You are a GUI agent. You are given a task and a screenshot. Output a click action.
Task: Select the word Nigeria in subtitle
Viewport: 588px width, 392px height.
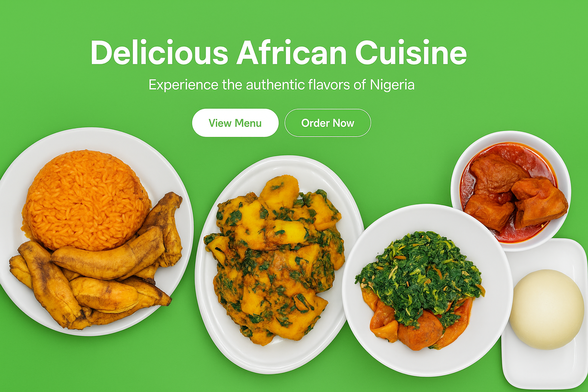click(392, 85)
